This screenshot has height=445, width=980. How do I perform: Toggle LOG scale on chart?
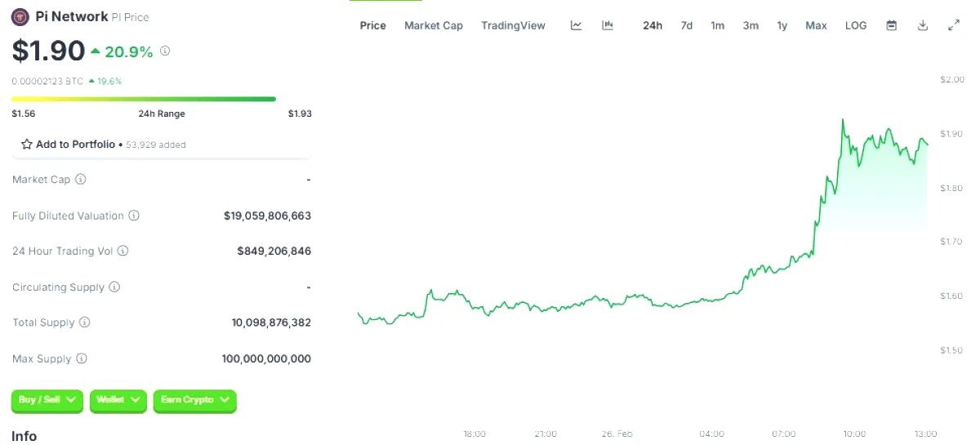(856, 25)
